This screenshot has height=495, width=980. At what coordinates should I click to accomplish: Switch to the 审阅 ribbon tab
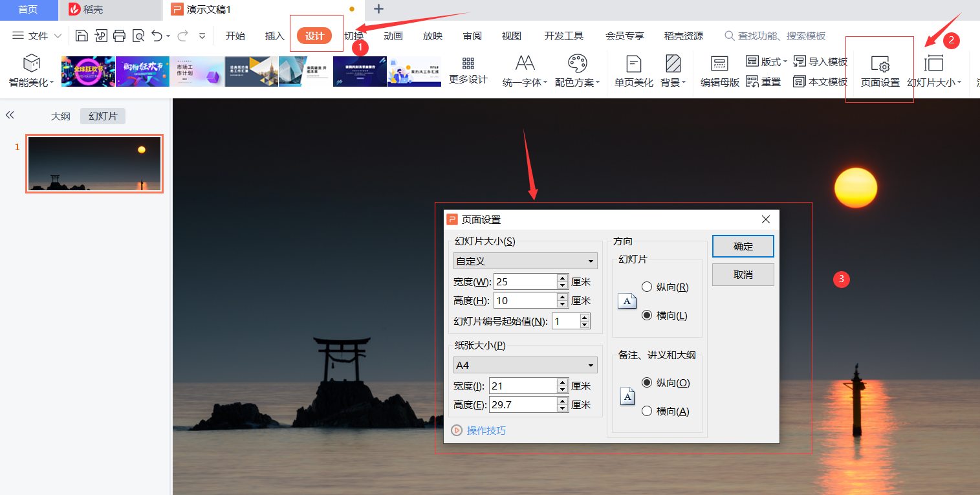472,36
